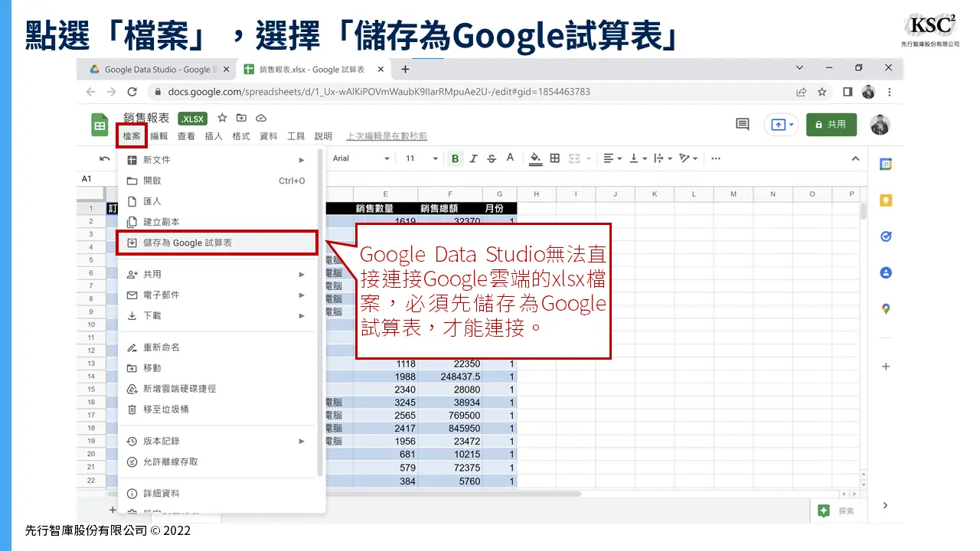The image size is (980, 551).
Task: Open Google Calendar in side panel
Action: 886,164
